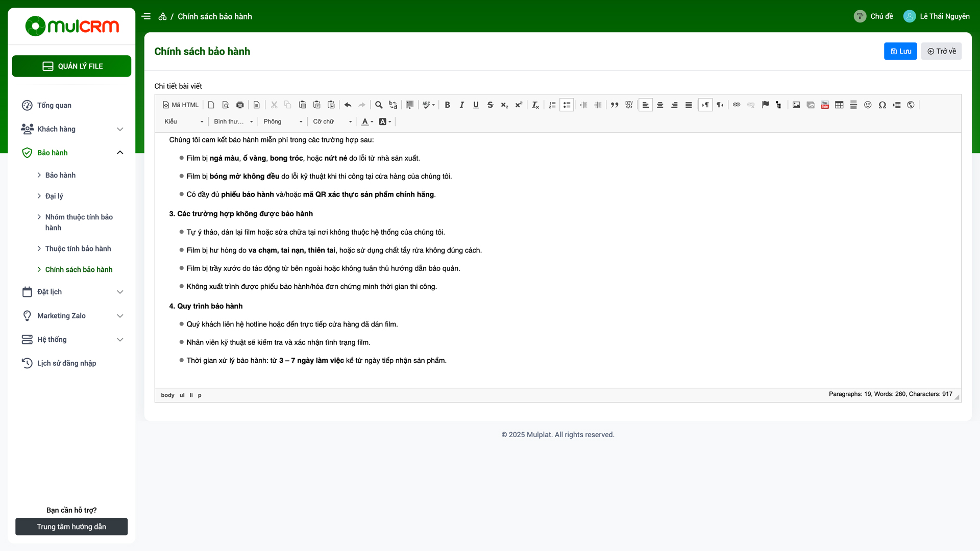Click the Trở về back button
Viewport: 980px width, 551px height.
(x=941, y=51)
